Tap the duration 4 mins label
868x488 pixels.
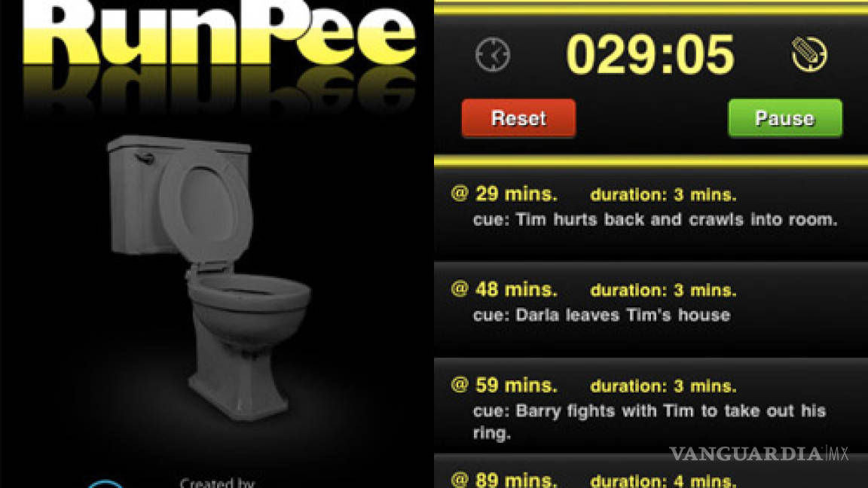tap(663, 480)
